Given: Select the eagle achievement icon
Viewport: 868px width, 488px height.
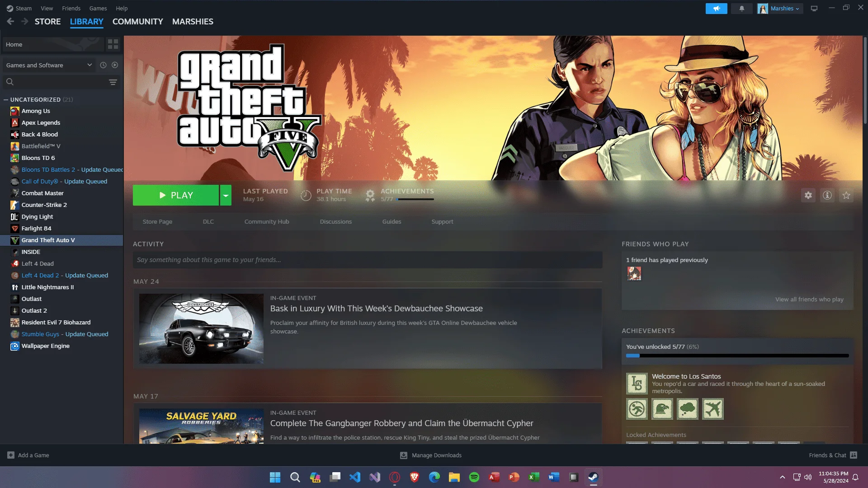Looking at the screenshot, I should [662, 409].
